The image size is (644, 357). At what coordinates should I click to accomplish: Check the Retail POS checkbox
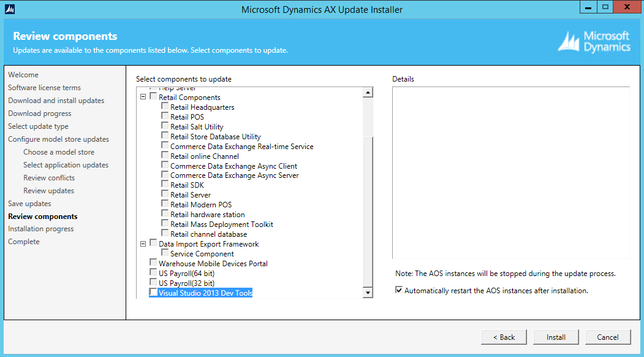[165, 117]
